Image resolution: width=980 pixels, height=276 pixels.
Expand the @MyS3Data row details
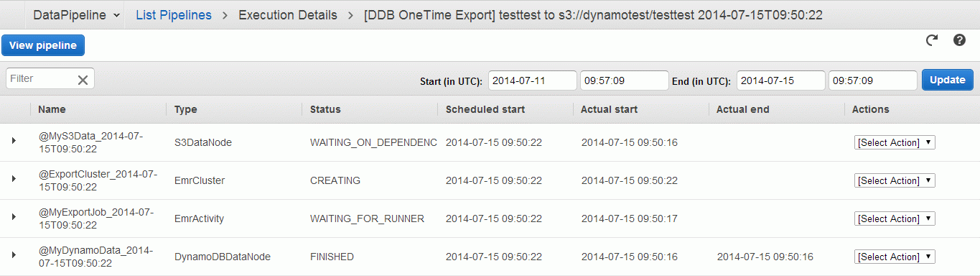click(x=14, y=141)
